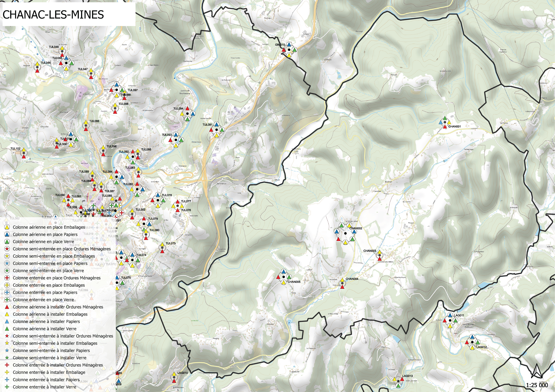The width and height of the screenshot is (555, 392).
Task: Click the blue triangle at GIM010 cluster
Action: coord(289,45)
